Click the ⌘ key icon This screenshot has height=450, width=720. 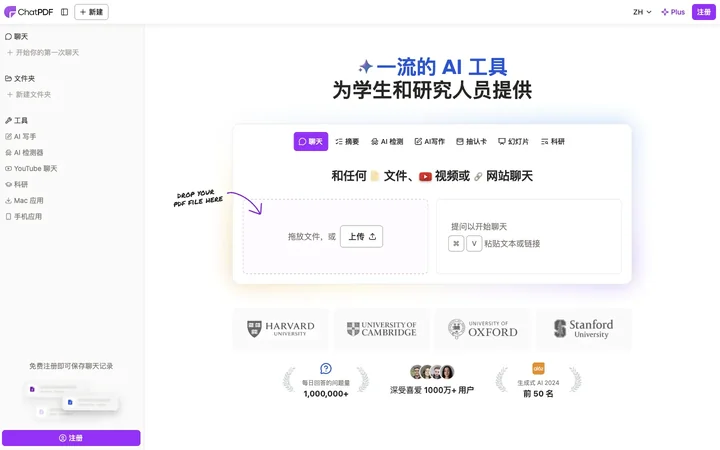coord(456,243)
